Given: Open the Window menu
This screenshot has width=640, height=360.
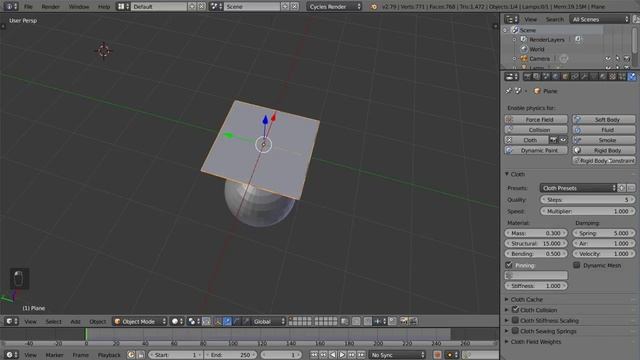Looking at the screenshot, I should pos(79,7).
